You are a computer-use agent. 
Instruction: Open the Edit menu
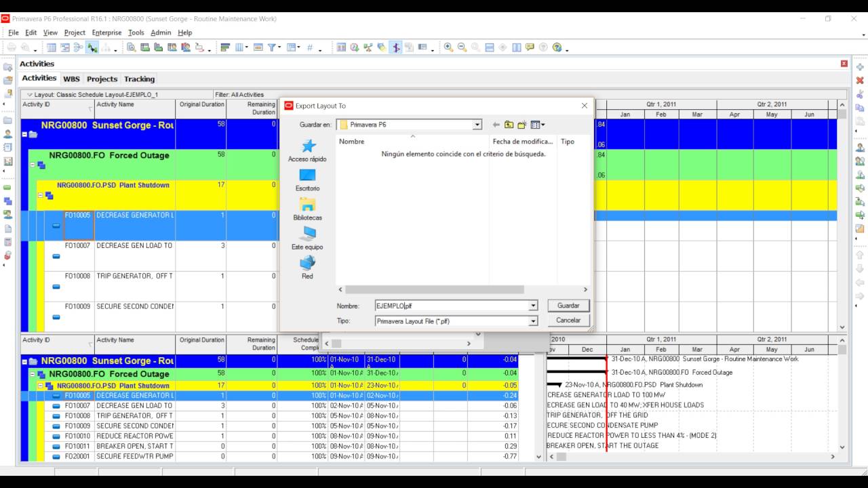(31, 33)
